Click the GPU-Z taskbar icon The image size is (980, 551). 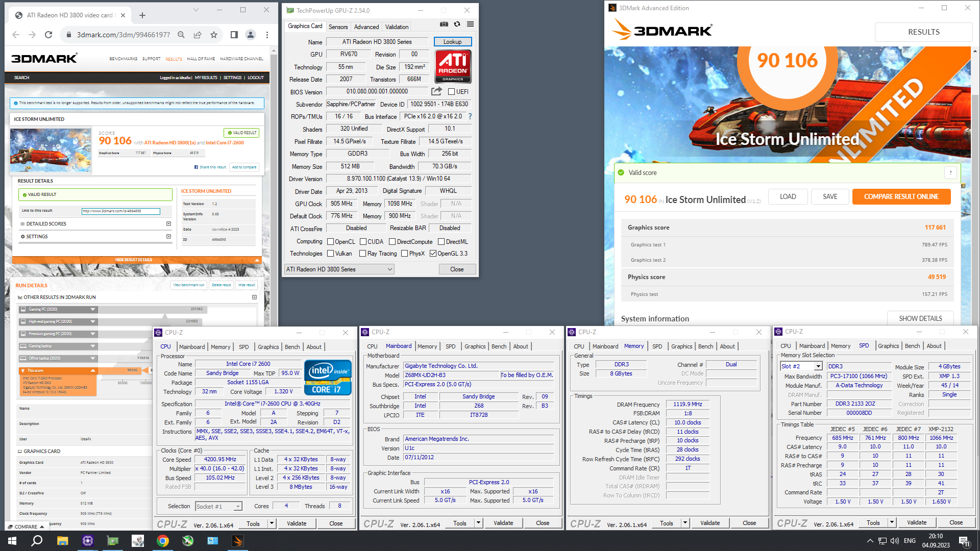point(112,541)
